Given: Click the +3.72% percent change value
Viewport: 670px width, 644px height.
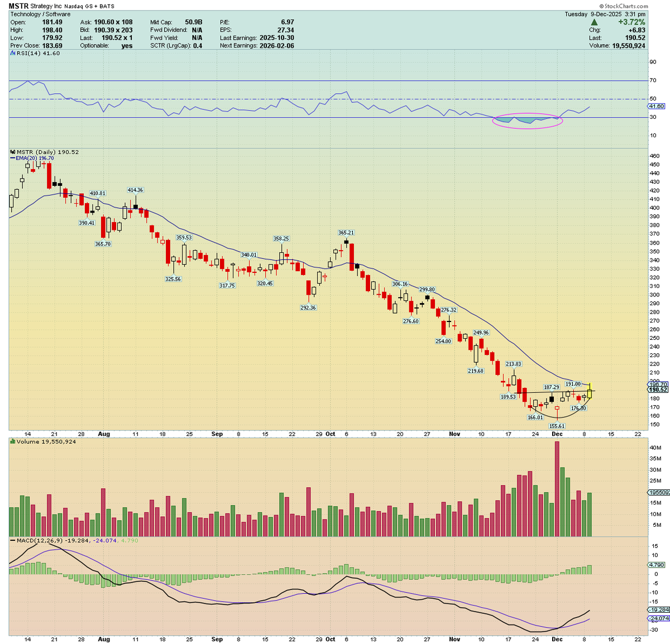Looking at the screenshot, I should pyautogui.click(x=631, y=22).
